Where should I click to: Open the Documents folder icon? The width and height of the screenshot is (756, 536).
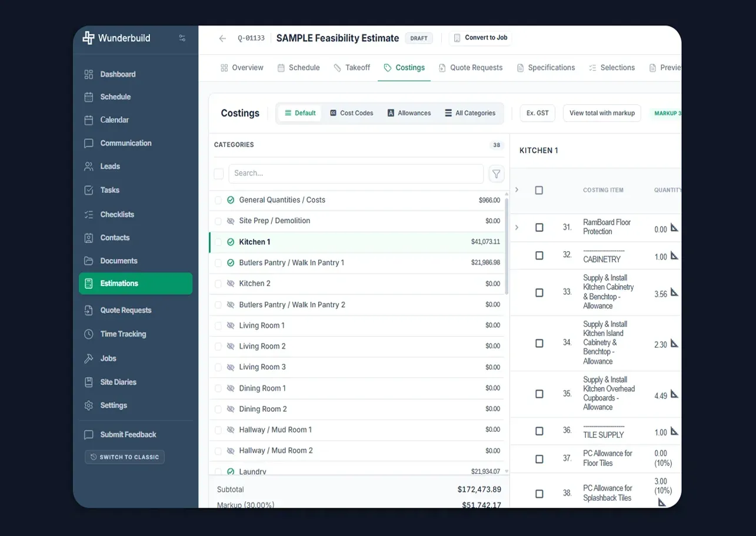tap(89, 261)
